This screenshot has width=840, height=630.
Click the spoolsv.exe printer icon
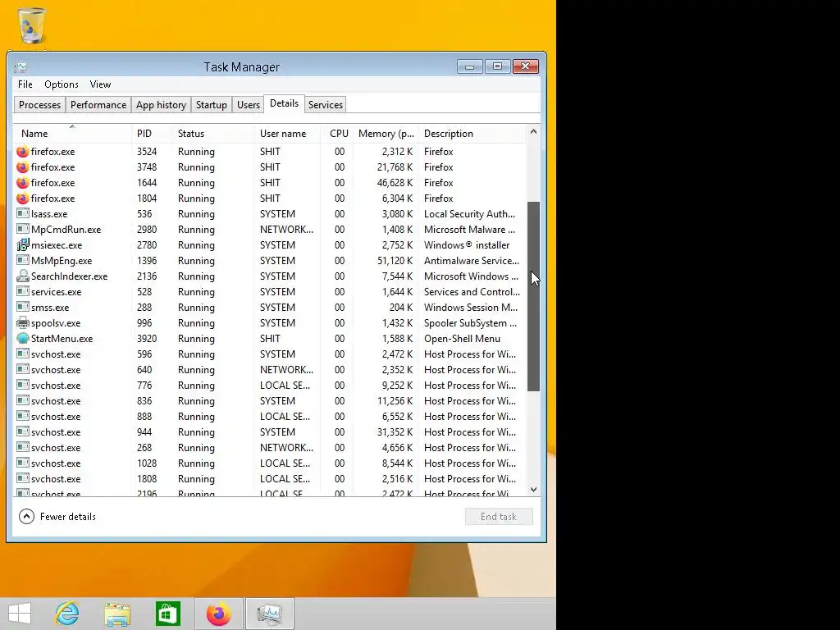22,322
